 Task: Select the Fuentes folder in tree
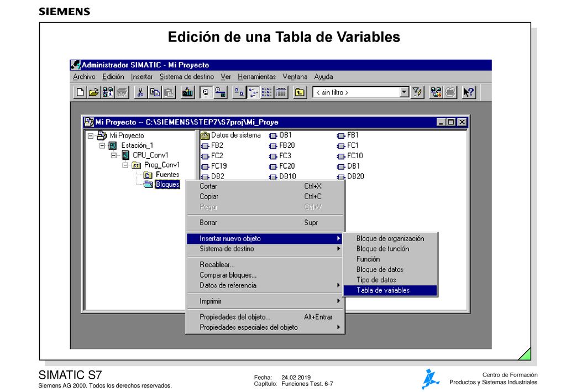tap(167, 175)
